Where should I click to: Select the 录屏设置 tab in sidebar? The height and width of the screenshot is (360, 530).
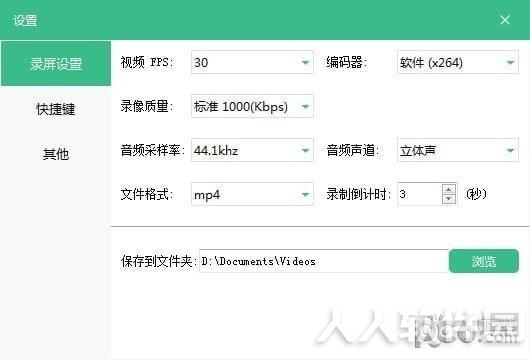coord(56,64)
